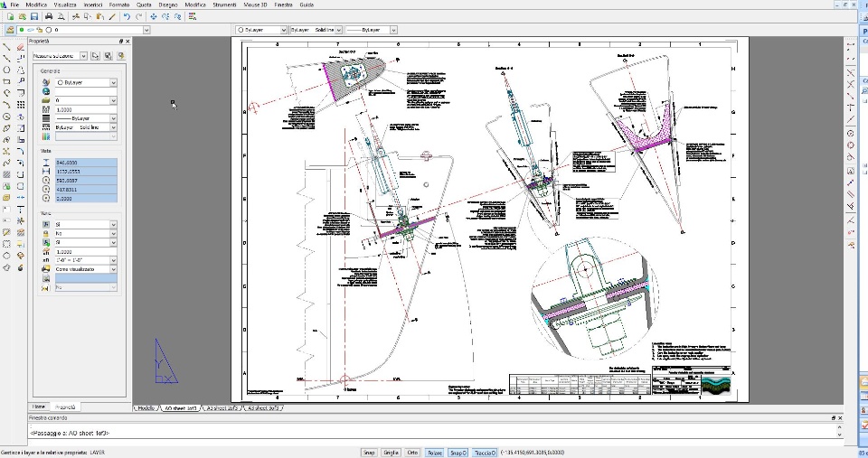Click the realtime Zoom icon
Viewport: 868px width, 458px height.
165,16
